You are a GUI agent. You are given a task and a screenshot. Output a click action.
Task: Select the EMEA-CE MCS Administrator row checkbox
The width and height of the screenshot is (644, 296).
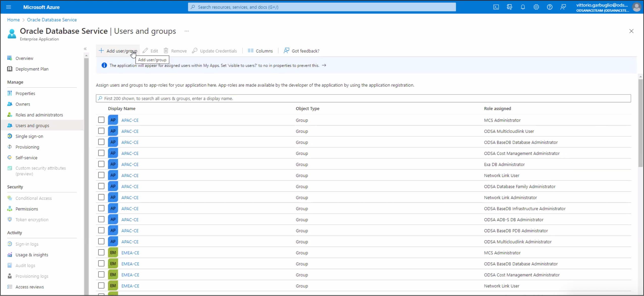click(x=101, y=252)
